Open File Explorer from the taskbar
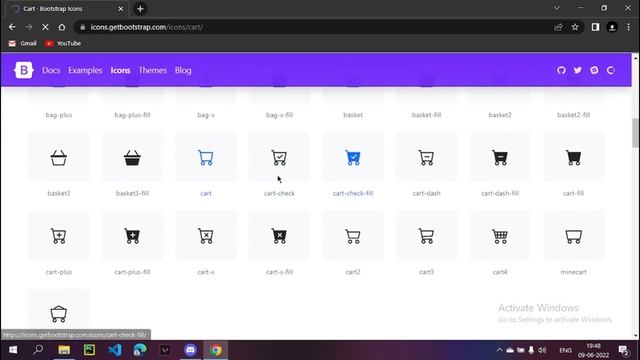Screen dimensions: 640x360 tap(64, 350)
